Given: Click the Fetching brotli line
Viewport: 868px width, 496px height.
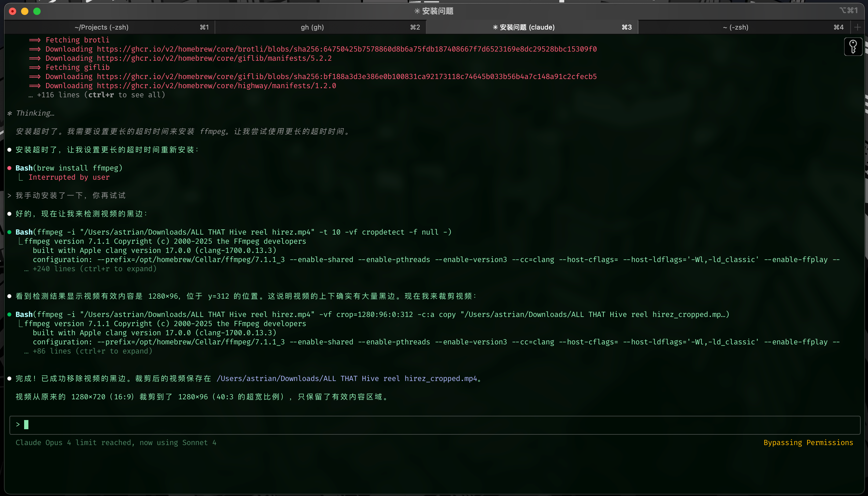Looking at the screenshot, I should [x=77, y=40].
